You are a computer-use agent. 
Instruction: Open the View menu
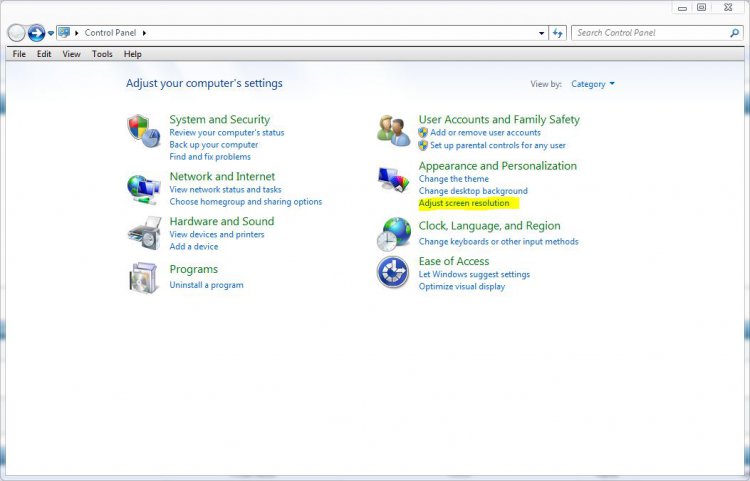click(71, 54)
